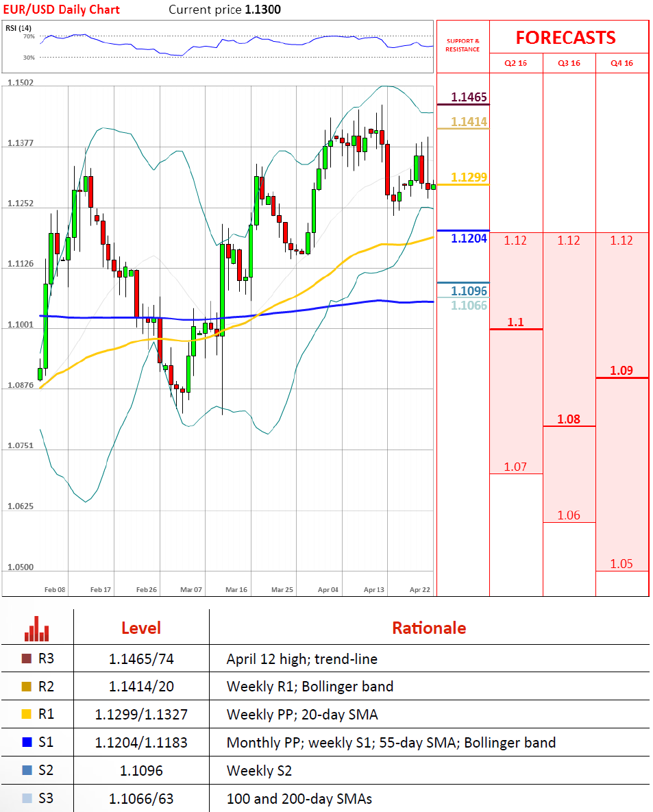This screenshot has width=653, height=812.
Task: Click the 'Weekly PP; 20-day SMA' rationale
Action: coord(302,715)
